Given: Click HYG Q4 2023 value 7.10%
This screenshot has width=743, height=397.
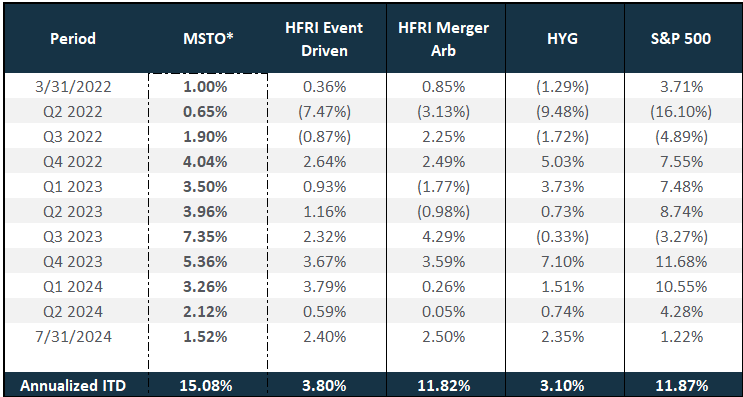Looking at the screenshot, I should pos(562,262).
